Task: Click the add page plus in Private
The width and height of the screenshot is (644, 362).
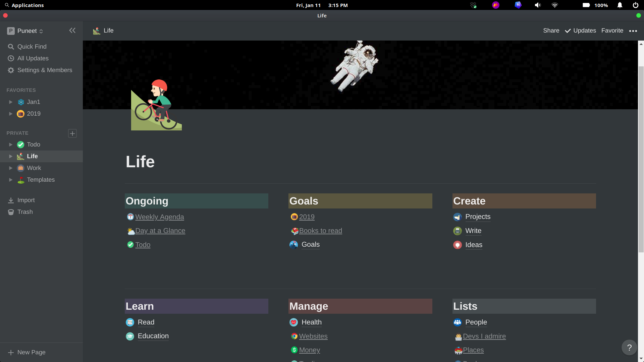Action: point(72,133)
